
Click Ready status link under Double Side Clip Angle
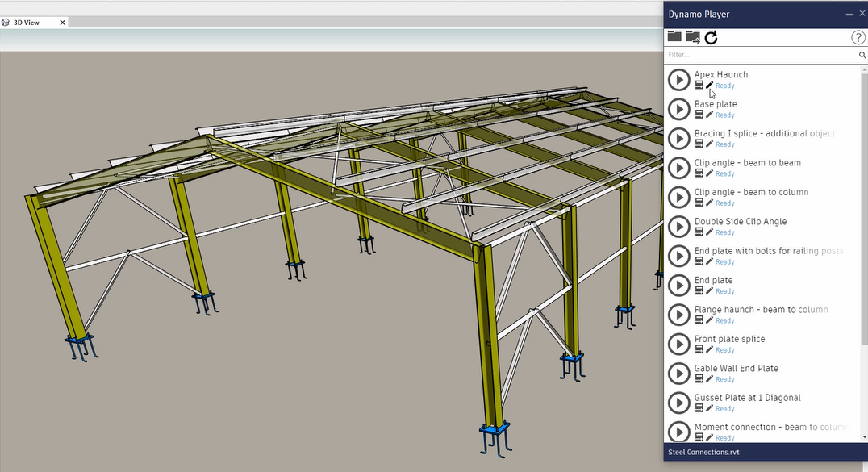point(724,232)
